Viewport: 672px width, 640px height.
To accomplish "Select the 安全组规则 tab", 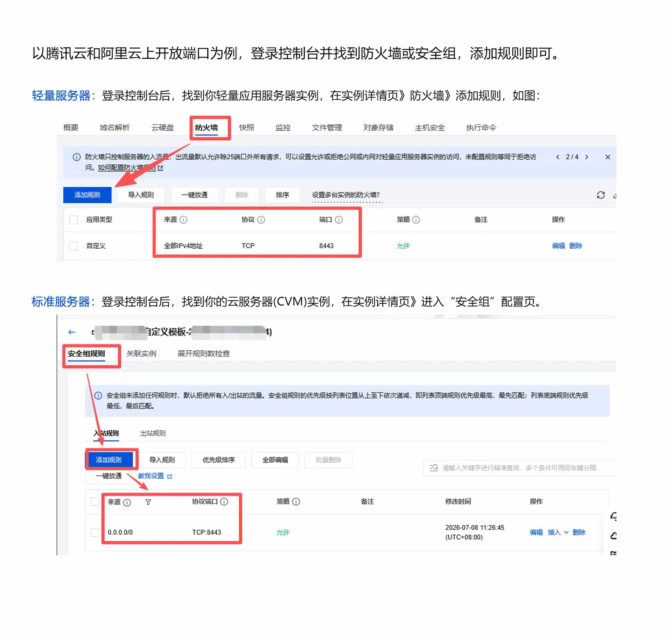I will click(x=86, y=353).
